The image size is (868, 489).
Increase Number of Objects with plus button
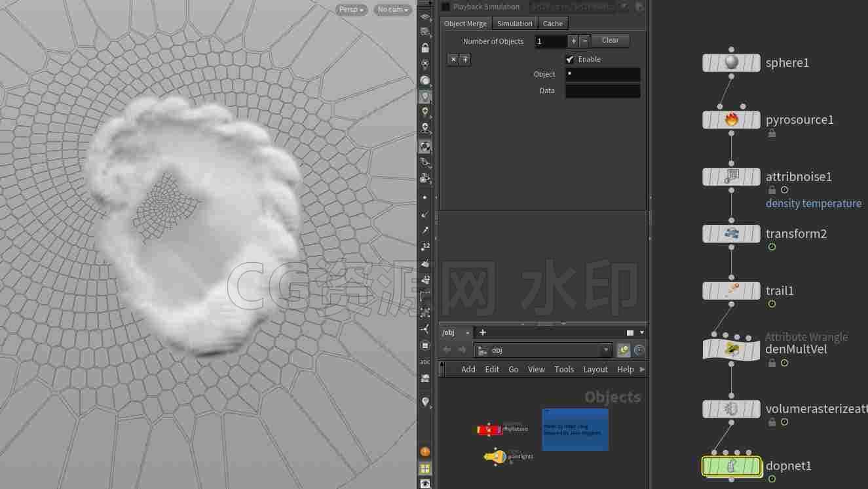(574, 41)
